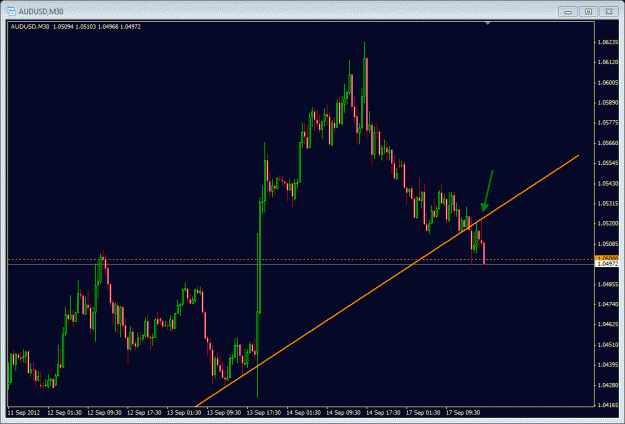
Task: Click the 17 Sep 01:30 time label
Action: click(x=423, y=413)
